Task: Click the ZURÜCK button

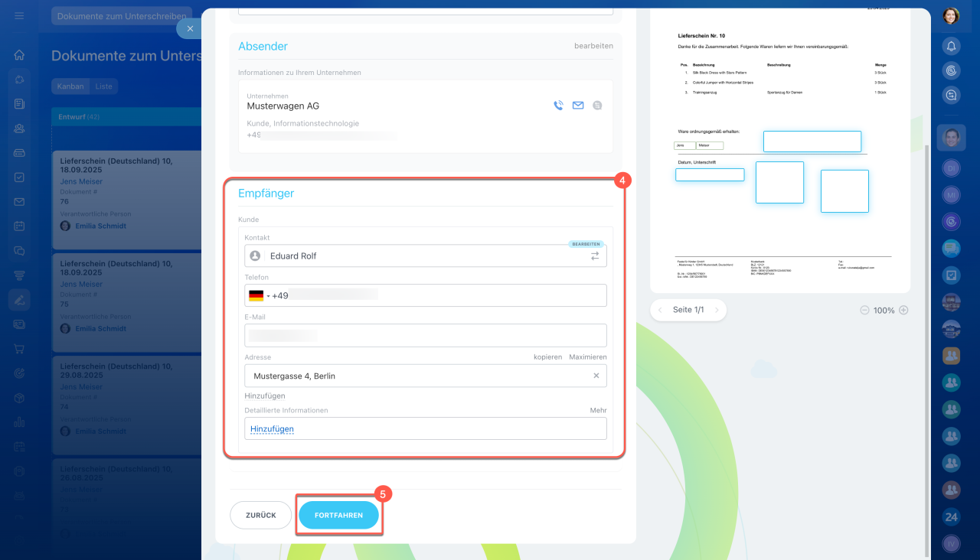Action: point(260,516)
